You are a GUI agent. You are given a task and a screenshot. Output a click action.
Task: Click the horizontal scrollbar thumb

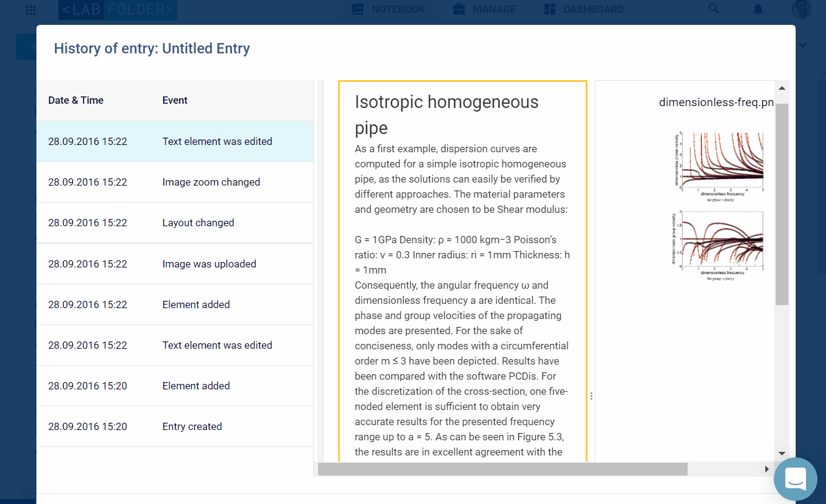point(503,469)
